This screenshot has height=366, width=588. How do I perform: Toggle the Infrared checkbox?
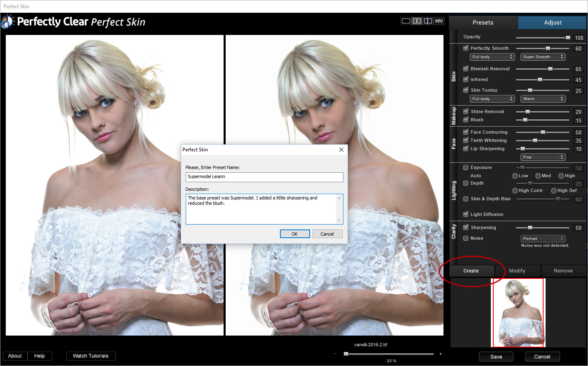click(466, 79)
